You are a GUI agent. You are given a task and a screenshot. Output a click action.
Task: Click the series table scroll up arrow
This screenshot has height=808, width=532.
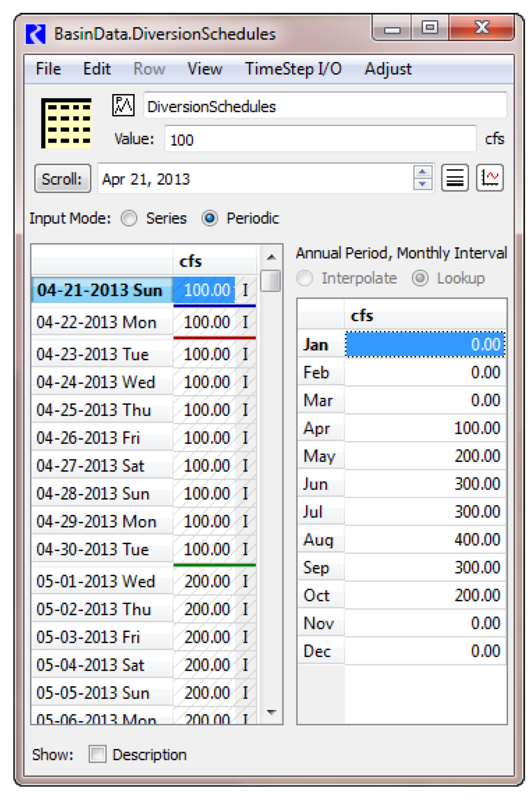click(271, 257)
